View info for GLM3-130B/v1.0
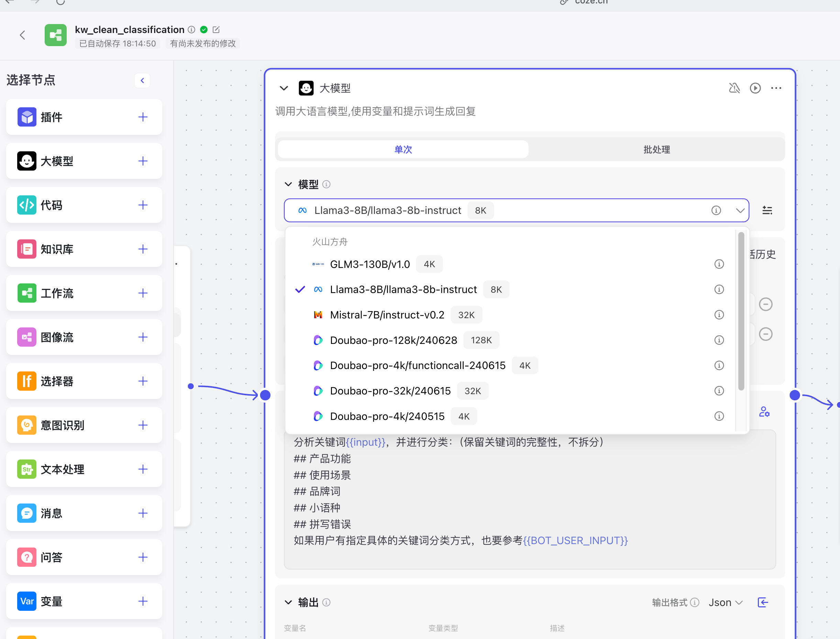This screenshot has width=840, height=639. tap(719, 264)
